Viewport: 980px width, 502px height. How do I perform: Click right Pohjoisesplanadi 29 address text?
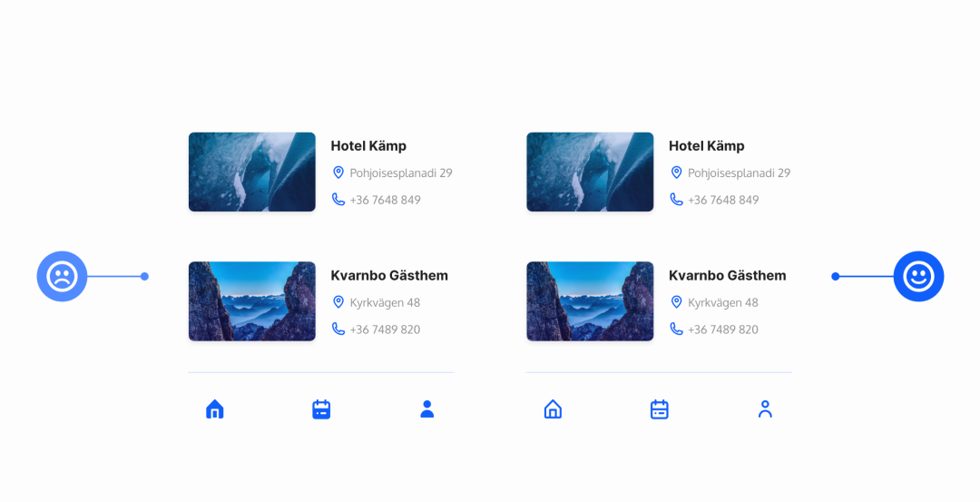[x=739, y=173]
